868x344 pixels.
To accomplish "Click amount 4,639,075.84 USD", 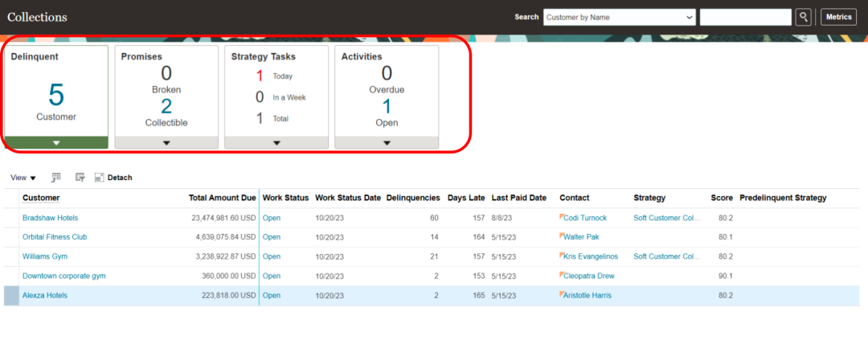I will coord(226,237).
